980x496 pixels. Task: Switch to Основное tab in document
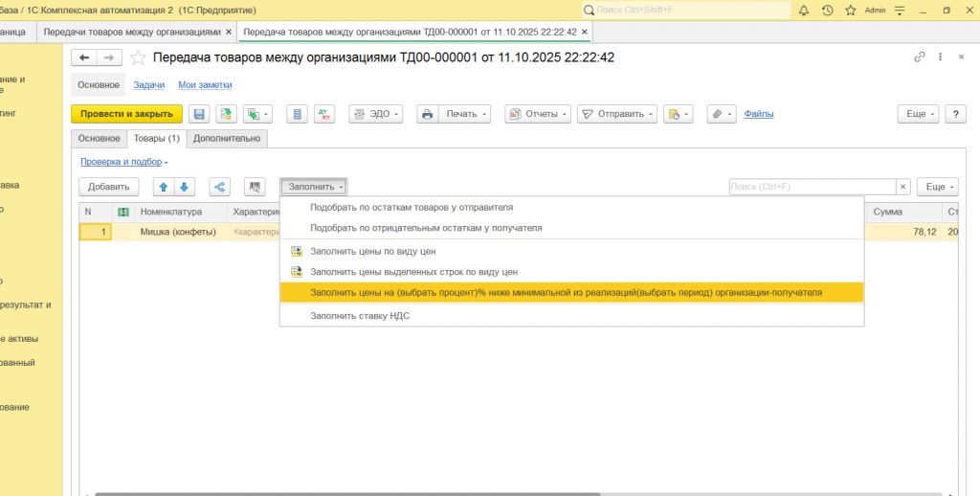point(99,138)
